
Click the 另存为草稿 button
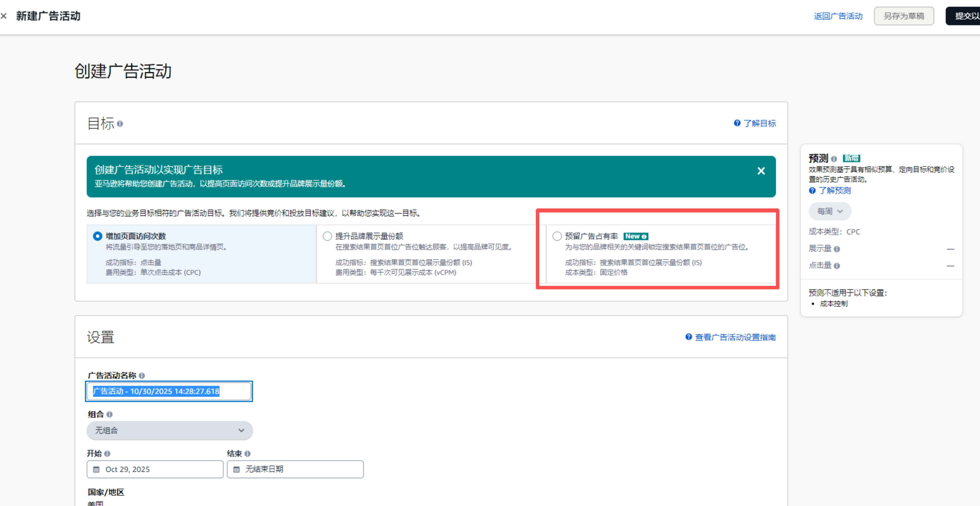click(x=903, y=16)
